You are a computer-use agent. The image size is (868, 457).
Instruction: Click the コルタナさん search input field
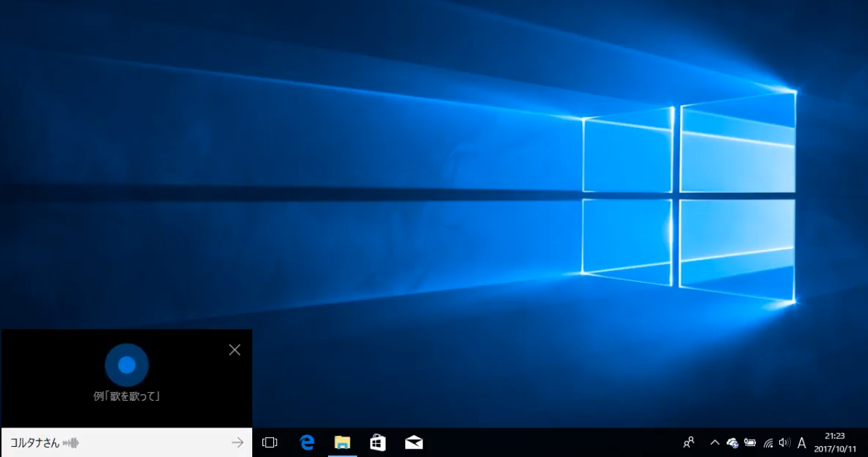pyautogui.click(x=126, y=443)
